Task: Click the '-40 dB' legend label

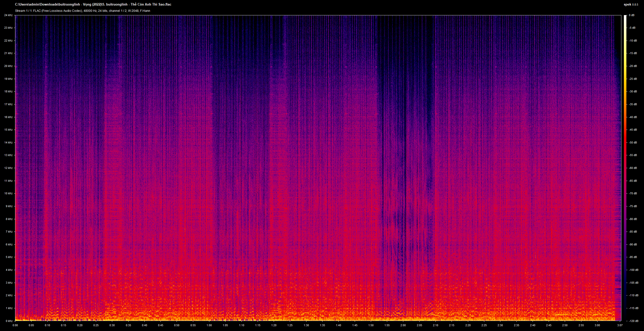Action: point(633,117)
